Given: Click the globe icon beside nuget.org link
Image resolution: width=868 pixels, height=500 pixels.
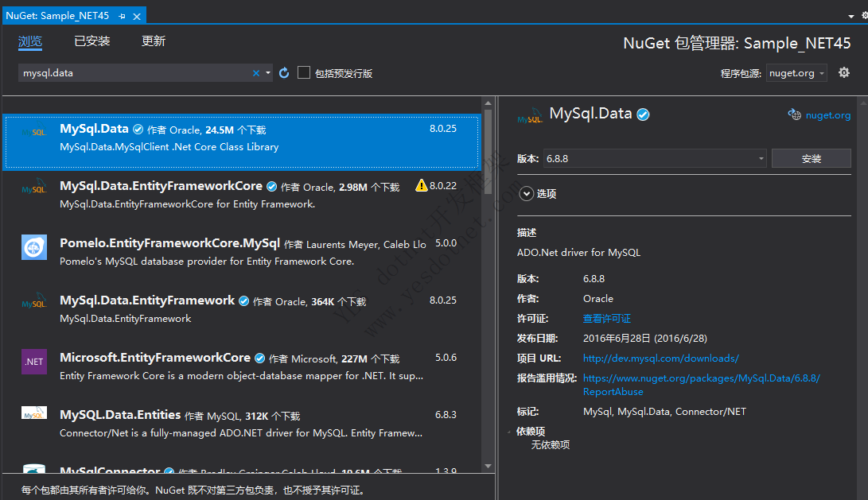Looking at the screenshot, I should click(794, 114).
